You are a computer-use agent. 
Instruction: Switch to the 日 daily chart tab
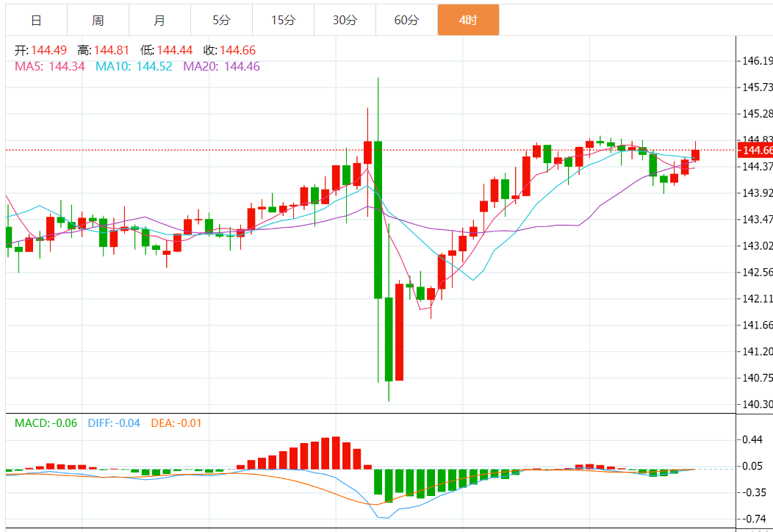37,21
